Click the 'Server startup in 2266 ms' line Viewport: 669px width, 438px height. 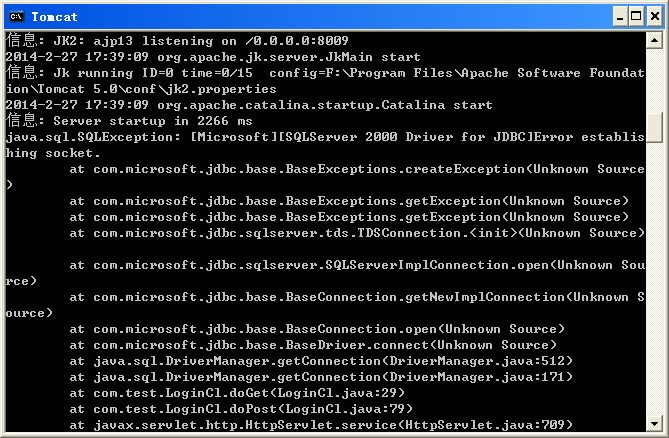pos(129,121)
